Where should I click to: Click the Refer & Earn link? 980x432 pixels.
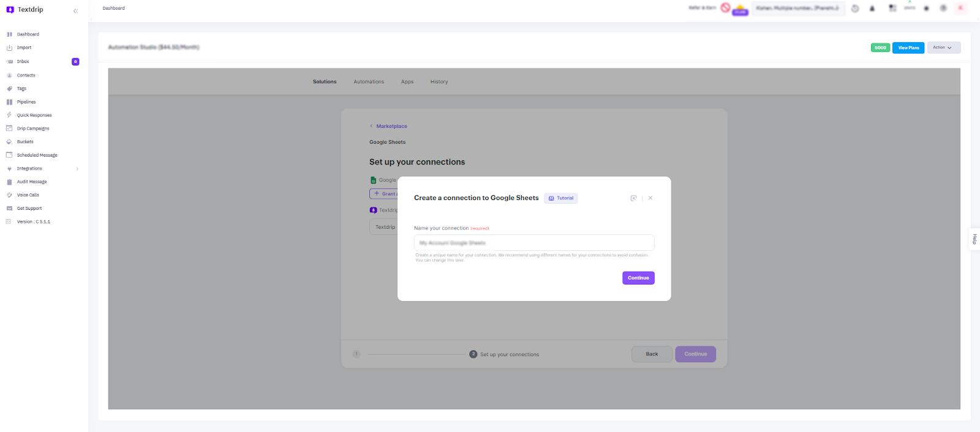pyautogui.click(x=702, y=8)
